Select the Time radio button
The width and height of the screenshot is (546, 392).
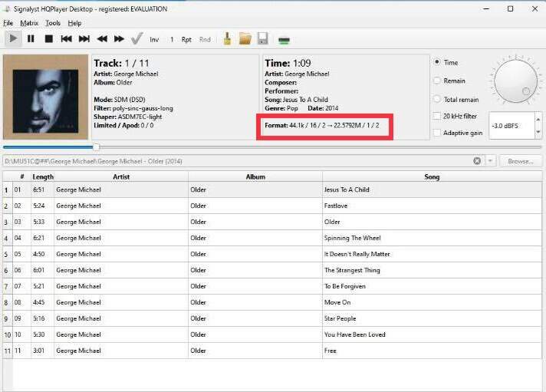point(437,62)
